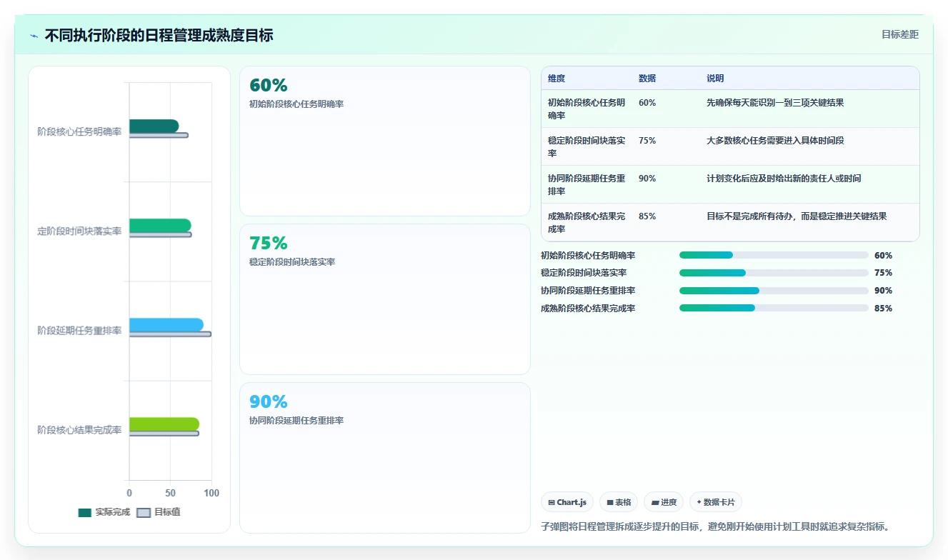The height and width of the screenshot is (560, 948).
Task: Click table cell 协同阶段延期任务重排率
Action: pyautogui.click(x=587, y=184)
